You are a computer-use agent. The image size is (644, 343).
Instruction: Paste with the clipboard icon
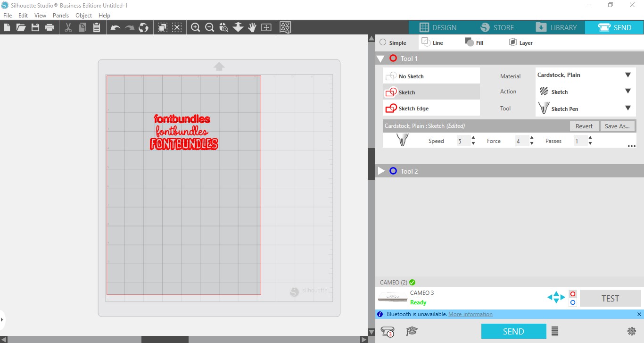[97, 27]
